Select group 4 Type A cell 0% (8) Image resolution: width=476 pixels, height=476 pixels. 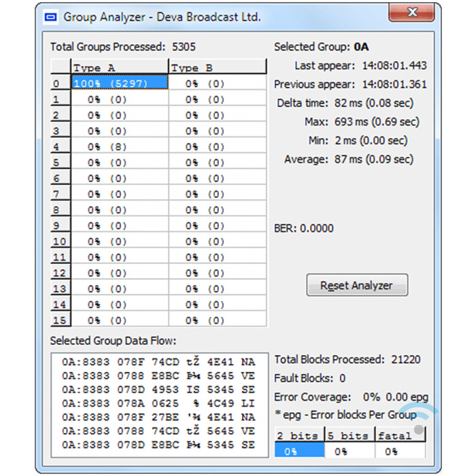tap(120, 146)
